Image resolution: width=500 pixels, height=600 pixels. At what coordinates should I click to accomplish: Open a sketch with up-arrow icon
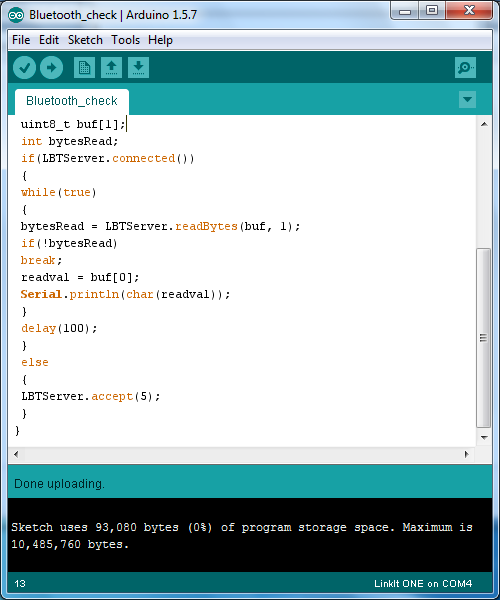click(x=111, y=68)
